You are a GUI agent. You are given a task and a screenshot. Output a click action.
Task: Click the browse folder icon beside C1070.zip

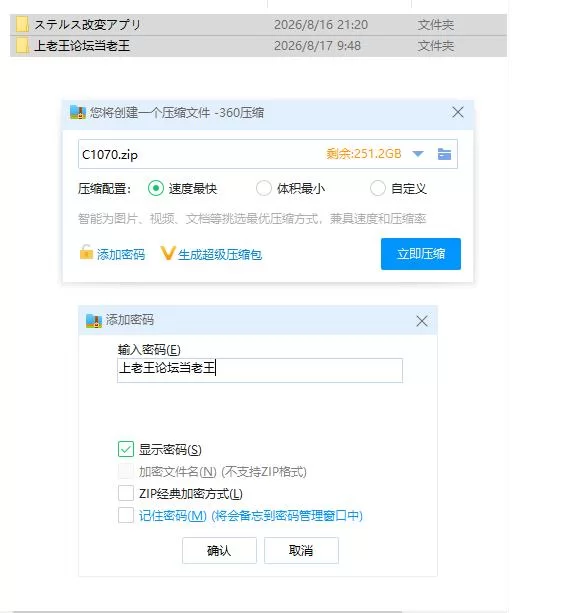[444, 154]
